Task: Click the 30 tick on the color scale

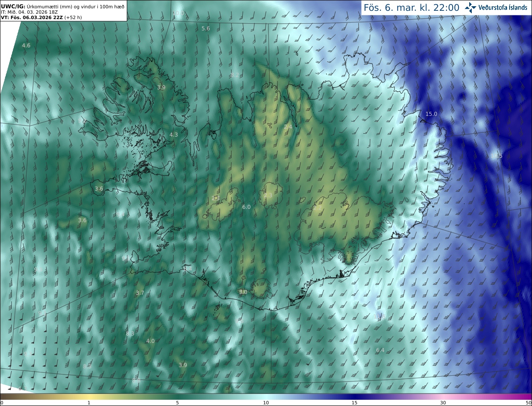Action: pos(443,403)
